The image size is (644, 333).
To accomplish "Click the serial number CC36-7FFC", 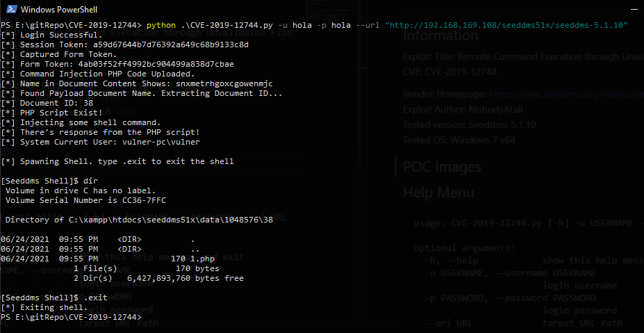I will (144, 201).
